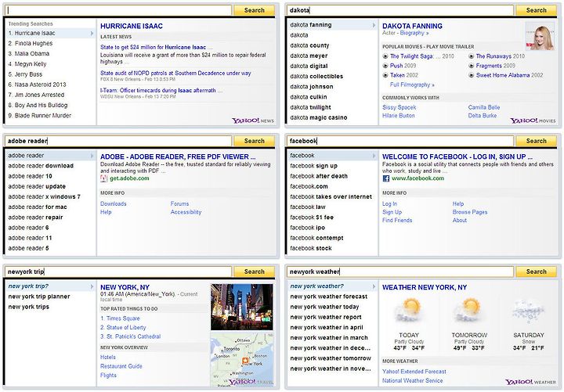Click the search field containing dakota
Image resolution: width=564 pixels, height=392 pixels.
coord(400,10)
